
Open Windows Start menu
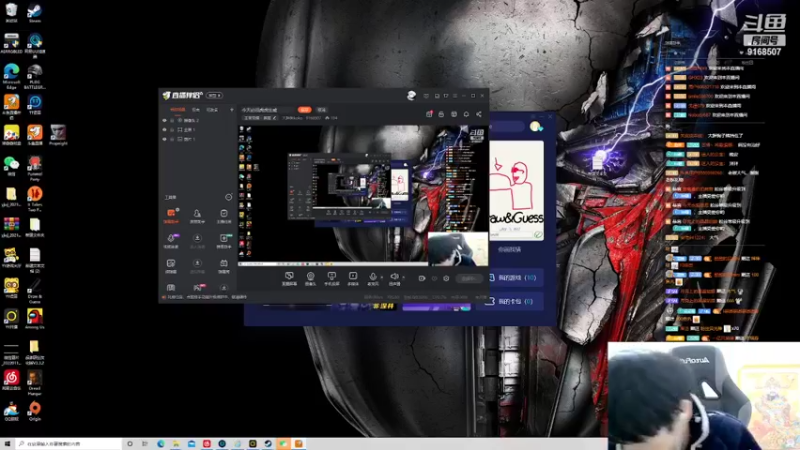pos(7,444)
